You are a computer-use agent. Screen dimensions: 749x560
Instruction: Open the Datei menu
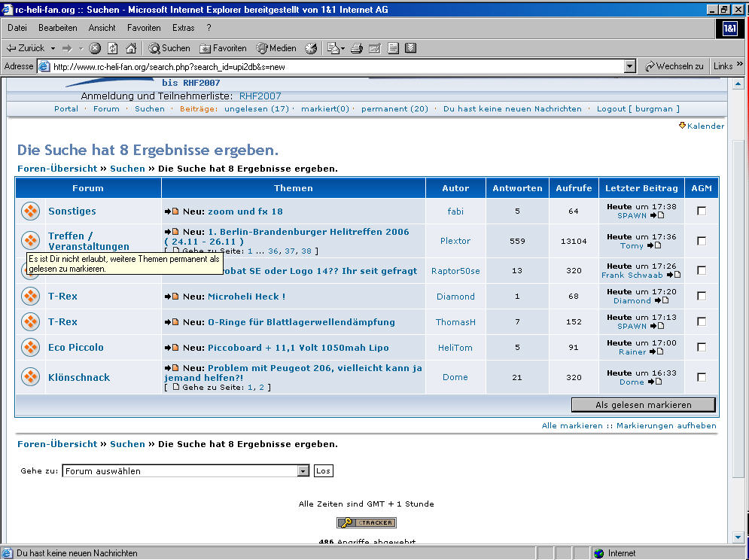(x=17, y=28)
